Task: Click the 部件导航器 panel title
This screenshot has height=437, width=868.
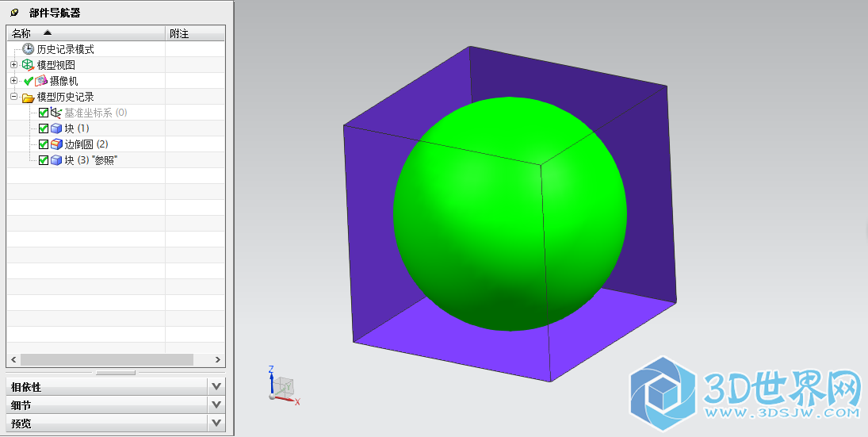Action: pyautogui.click(x=55, y=13)
